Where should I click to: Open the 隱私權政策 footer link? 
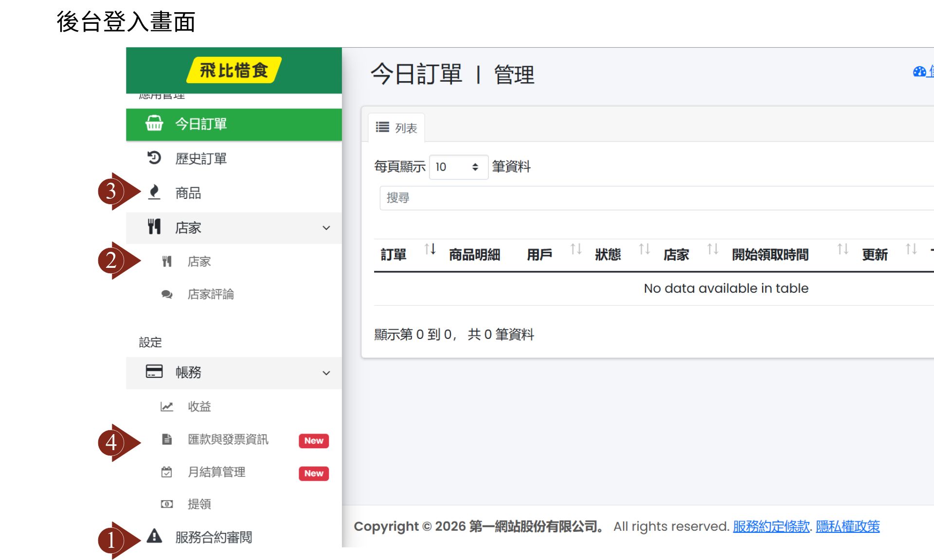848,526
